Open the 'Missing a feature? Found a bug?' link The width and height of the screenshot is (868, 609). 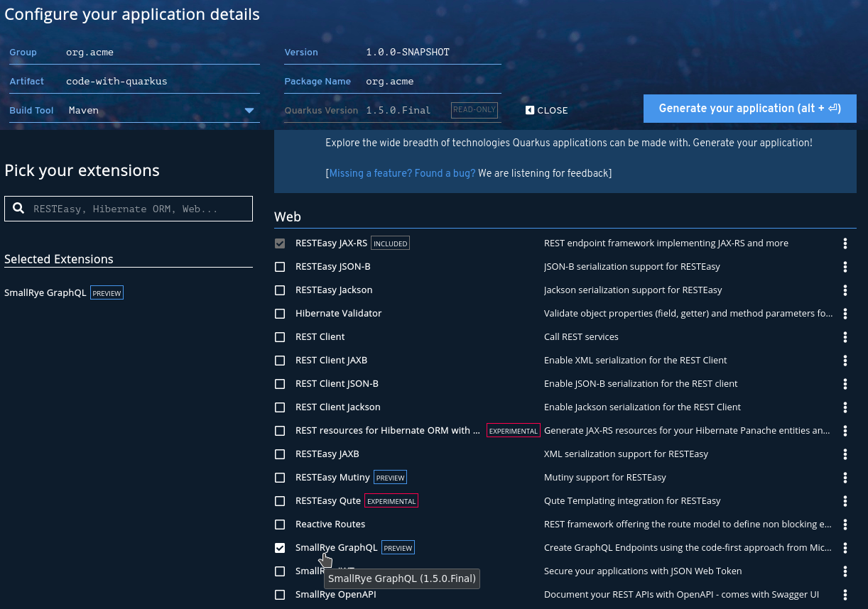[402, 173]
